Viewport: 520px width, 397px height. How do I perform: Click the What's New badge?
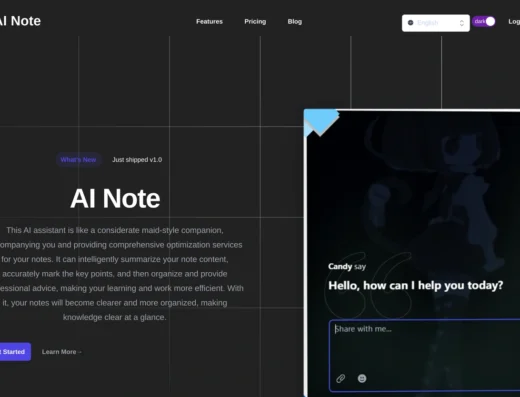coord(78,160)
